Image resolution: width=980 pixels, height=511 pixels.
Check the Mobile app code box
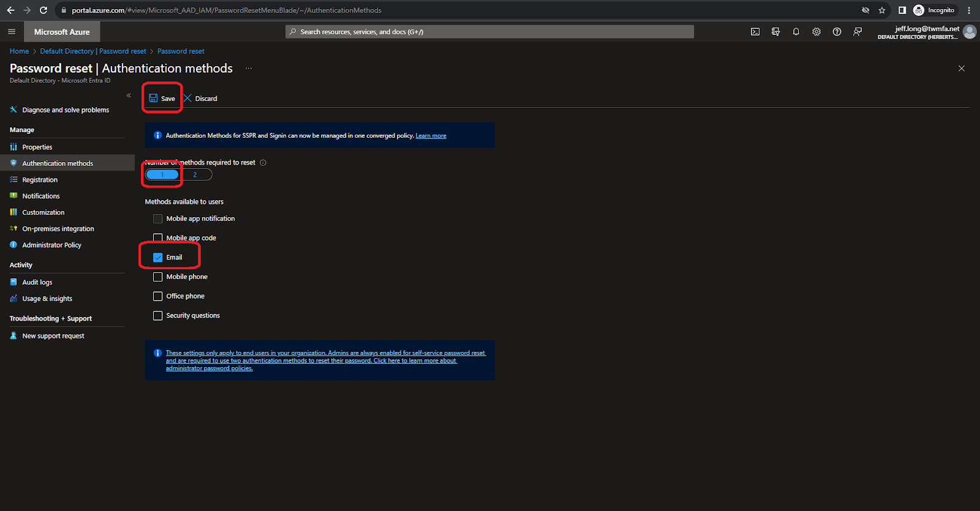tap(158, 238)
